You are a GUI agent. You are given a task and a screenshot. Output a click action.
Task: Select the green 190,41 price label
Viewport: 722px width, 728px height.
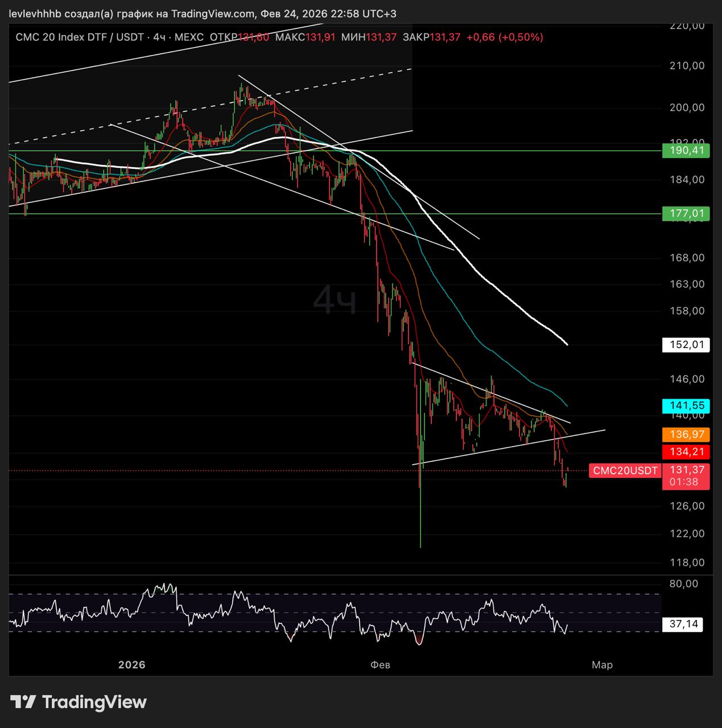(686, 151)
